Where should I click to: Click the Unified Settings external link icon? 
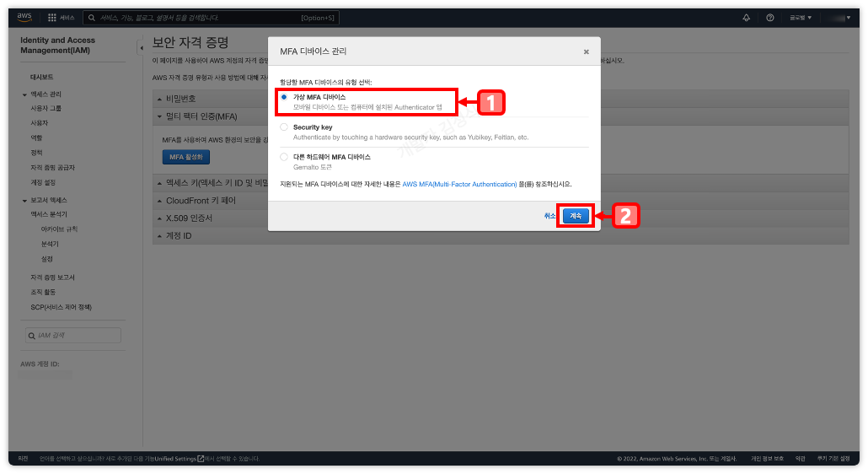201,459
